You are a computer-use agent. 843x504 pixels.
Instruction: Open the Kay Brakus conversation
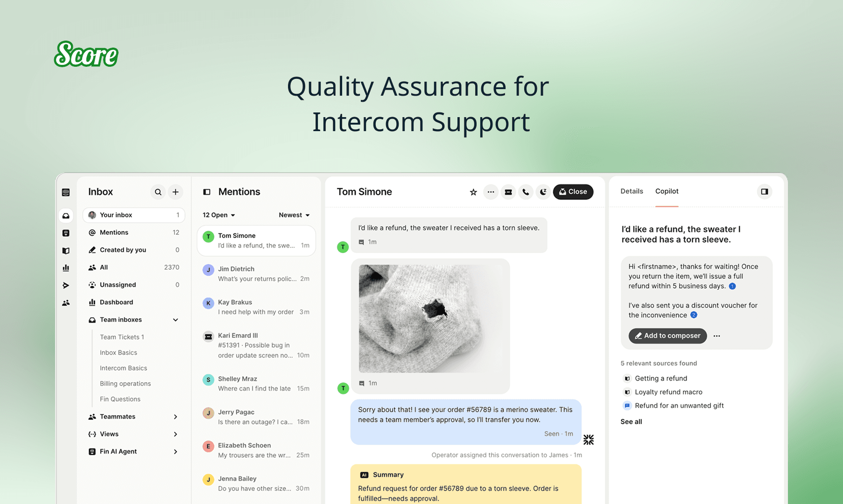(256, 307)
